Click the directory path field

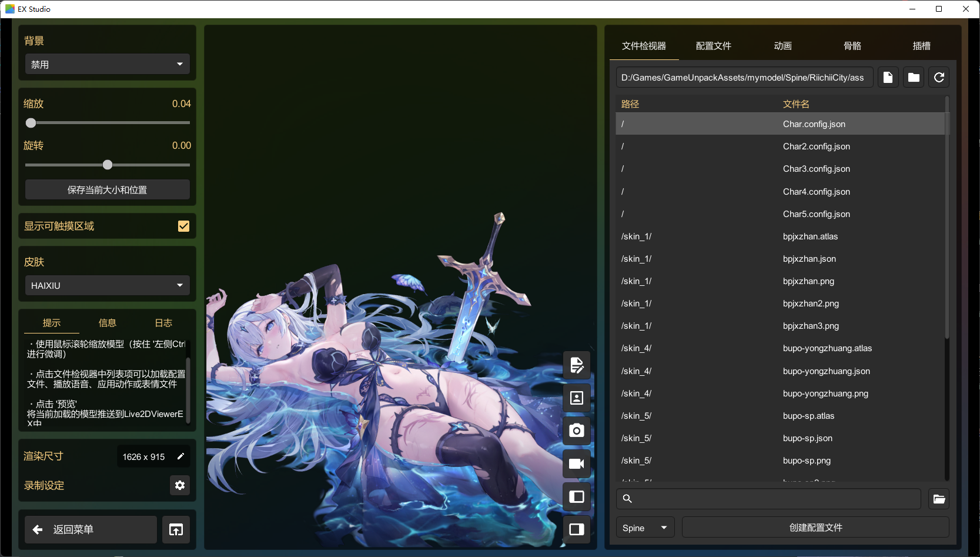(x=744, y=78)
